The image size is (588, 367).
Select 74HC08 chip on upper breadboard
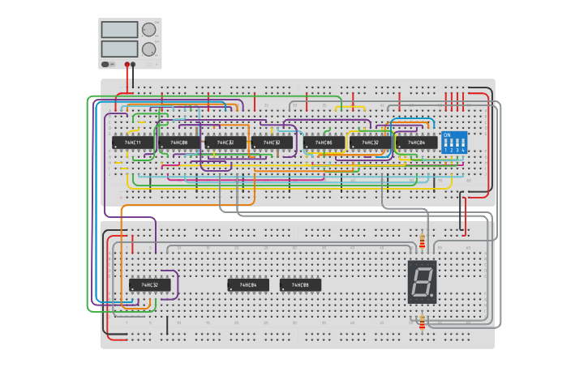[179, 143]
